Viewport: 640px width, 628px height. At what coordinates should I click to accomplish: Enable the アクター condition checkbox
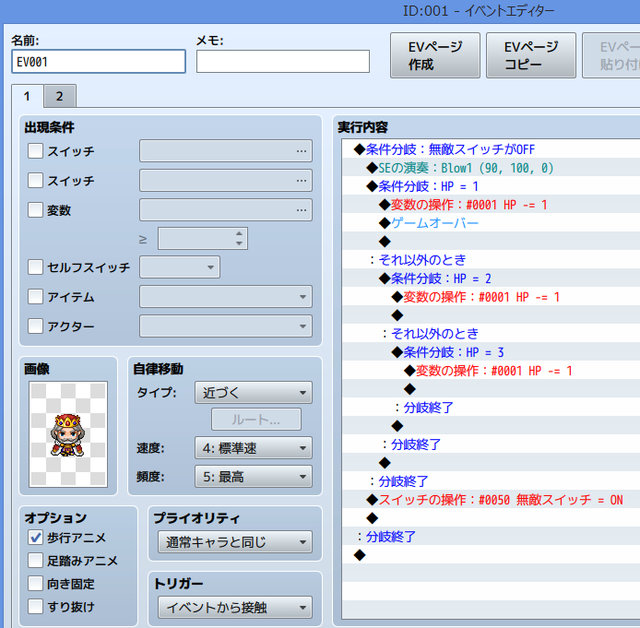click(35, 326)
